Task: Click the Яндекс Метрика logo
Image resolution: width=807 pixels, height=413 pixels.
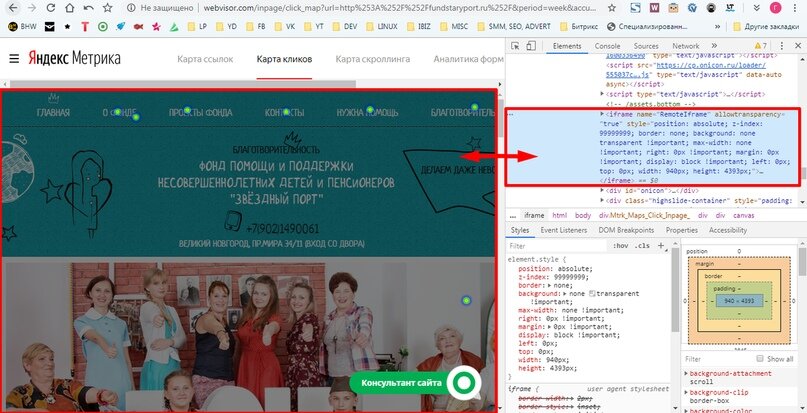Action: pos(74,58)
